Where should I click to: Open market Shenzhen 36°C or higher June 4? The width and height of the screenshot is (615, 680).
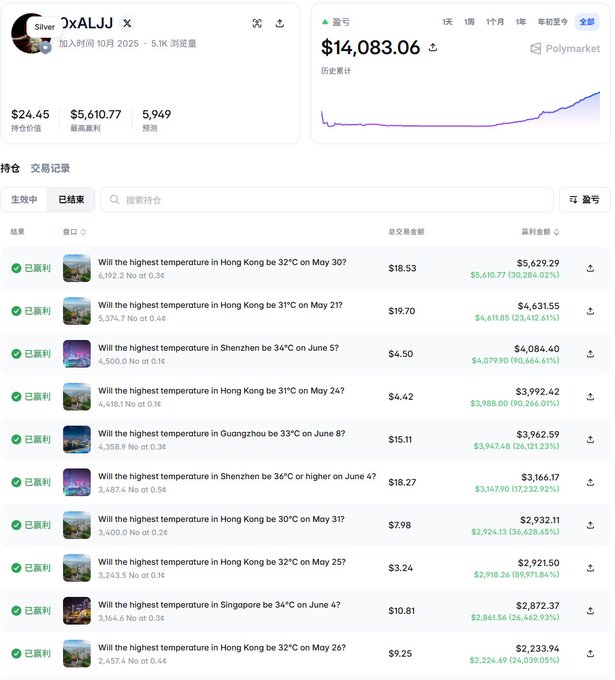[237, 476]
